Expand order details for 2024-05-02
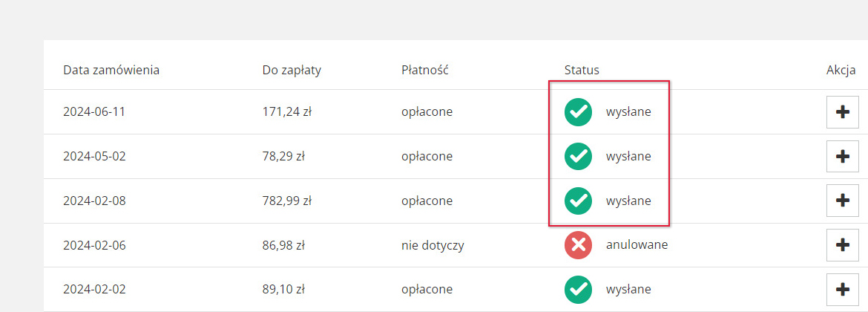This screenshot has height=312, width=868. (842, 156)
